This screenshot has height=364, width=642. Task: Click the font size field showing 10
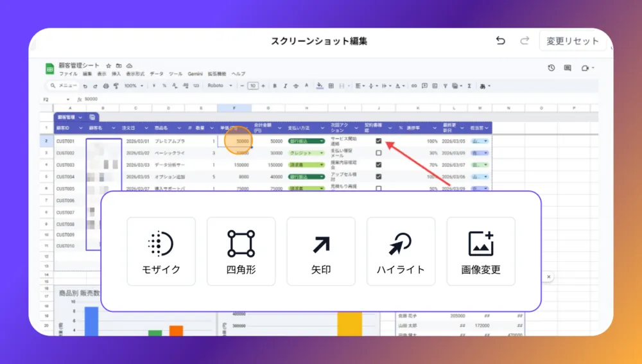(253, 86)
